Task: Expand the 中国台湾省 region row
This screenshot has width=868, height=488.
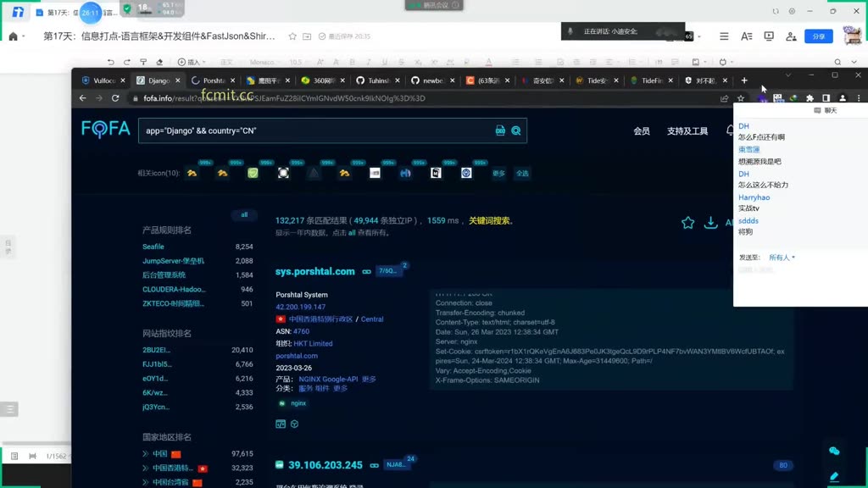Action: [x=146, y=482]
